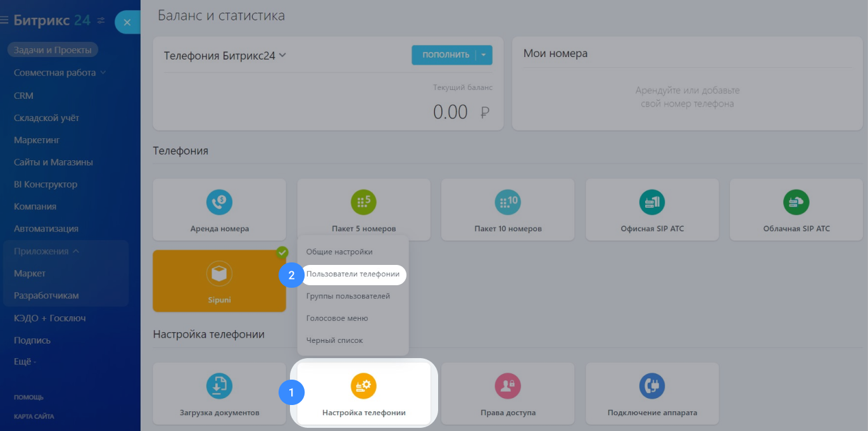The image size is (868, 431).
Task: Go to Подпись in the sidebar
Action: tap(32, 340)
